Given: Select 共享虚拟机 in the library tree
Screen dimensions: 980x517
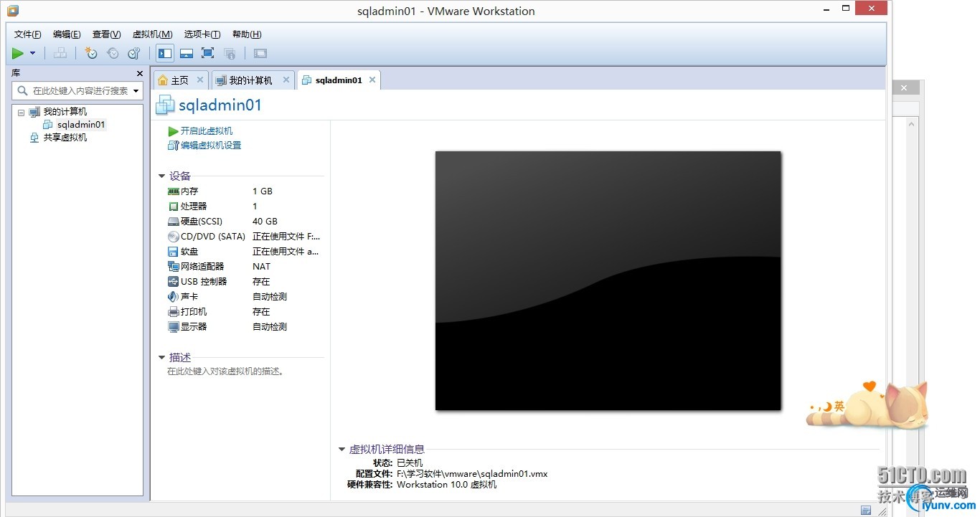Looking at the screenshot, I should (x=65, y=138).
